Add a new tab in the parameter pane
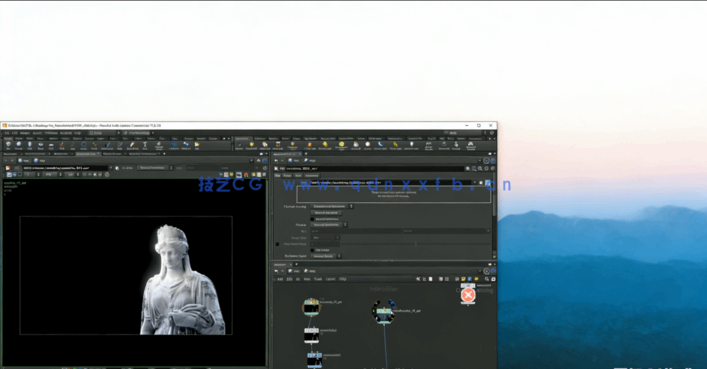The height and width of the screenshot is (369, 707). [x=306, y=154]
